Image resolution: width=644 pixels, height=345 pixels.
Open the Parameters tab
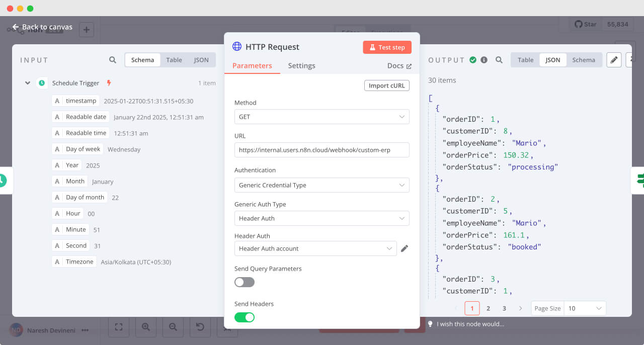click(252, 66)
